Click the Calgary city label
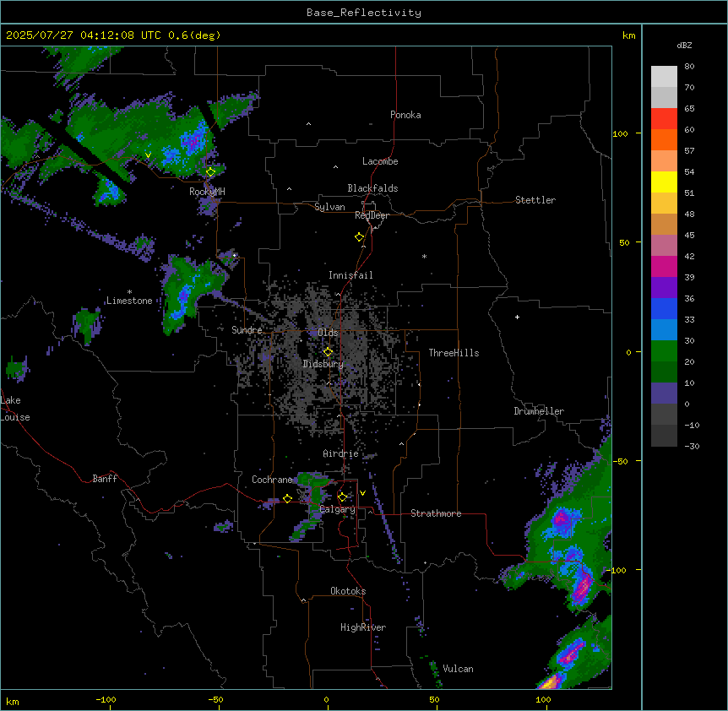Image resolution: width=728 pixels, height=711 pixels. click(338, 509)
